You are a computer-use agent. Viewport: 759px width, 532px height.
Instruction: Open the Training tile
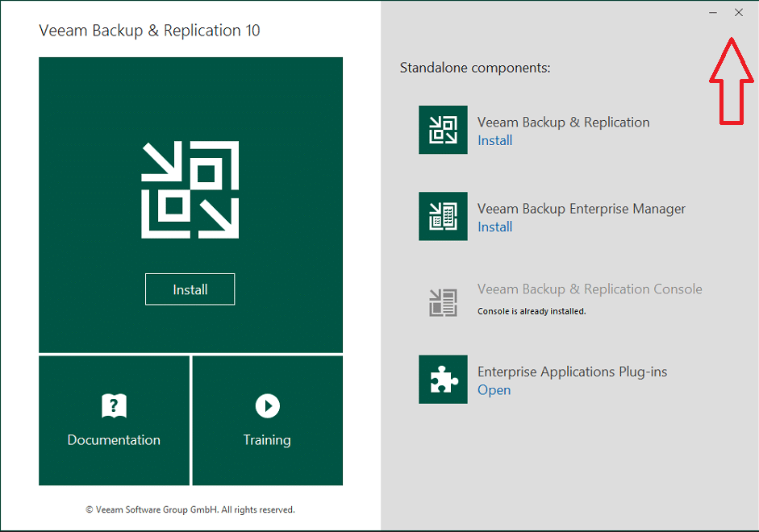(x=267, y=421)
